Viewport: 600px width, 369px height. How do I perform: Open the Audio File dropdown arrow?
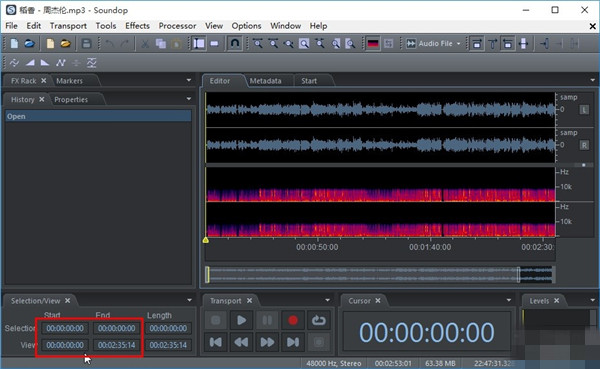click(458, 44)
